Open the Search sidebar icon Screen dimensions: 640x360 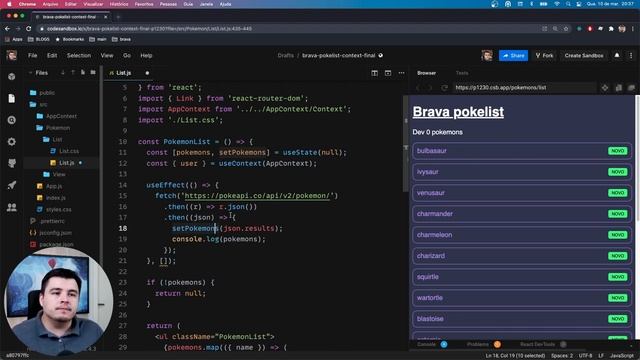[x=12, y=120]
